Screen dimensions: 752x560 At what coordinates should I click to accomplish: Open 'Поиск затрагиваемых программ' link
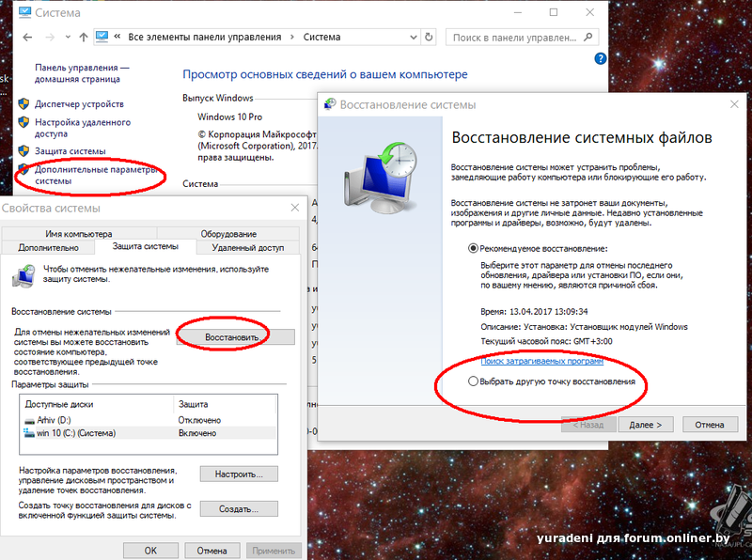(542, 361)
